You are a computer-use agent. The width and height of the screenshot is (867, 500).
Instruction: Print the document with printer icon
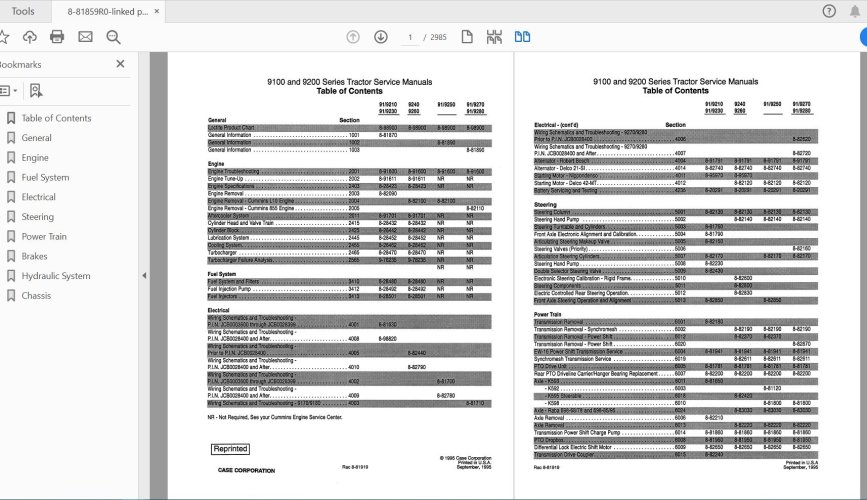coord(57,37)
